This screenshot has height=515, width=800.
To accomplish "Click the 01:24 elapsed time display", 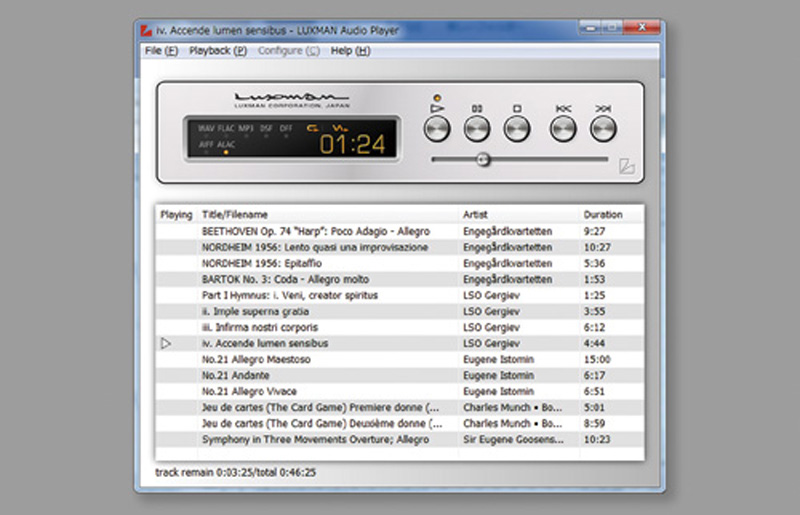I will [x=352, y=144].
